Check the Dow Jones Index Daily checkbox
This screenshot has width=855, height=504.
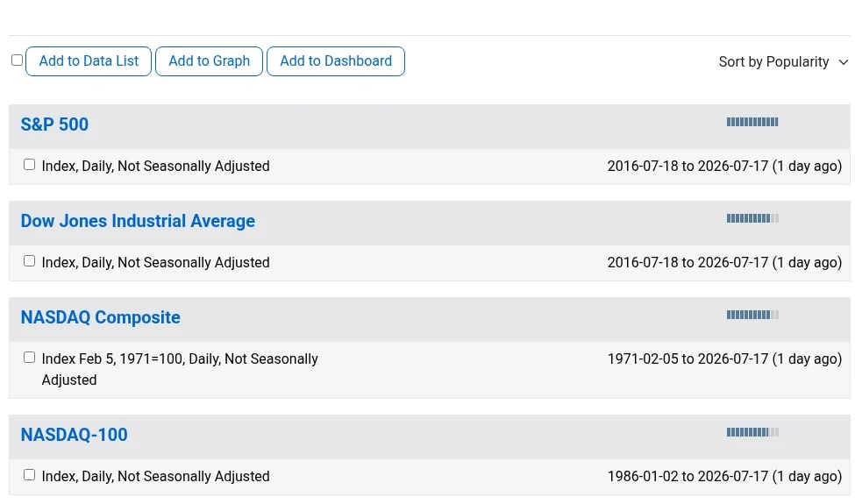30,261
